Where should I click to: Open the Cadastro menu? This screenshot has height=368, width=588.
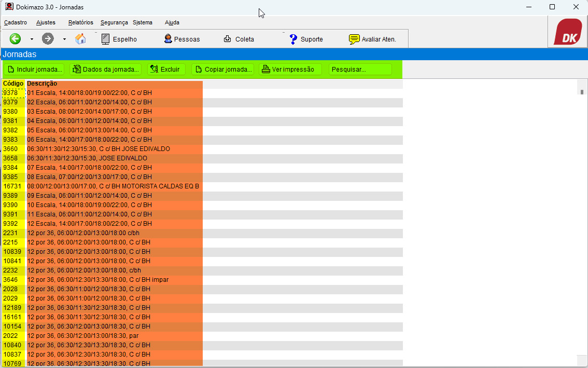tap(16, 22)
